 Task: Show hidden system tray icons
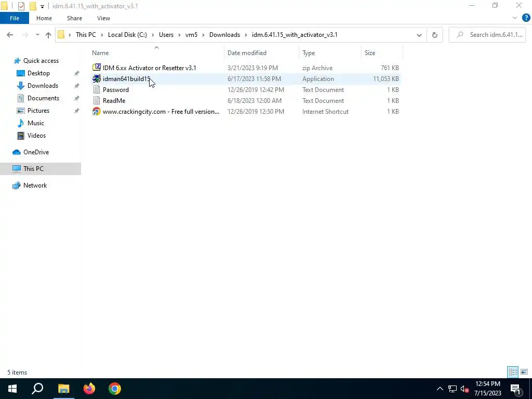[x=440, y=389]
